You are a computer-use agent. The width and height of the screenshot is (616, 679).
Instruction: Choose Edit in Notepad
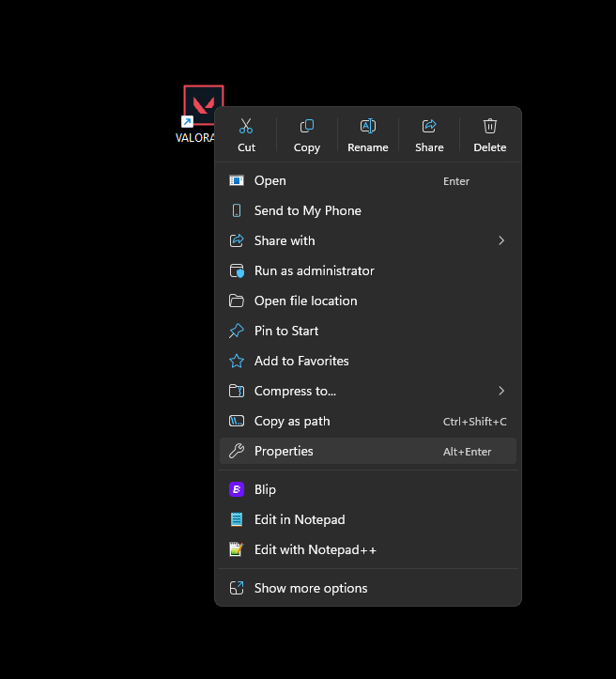coord(300,519)
